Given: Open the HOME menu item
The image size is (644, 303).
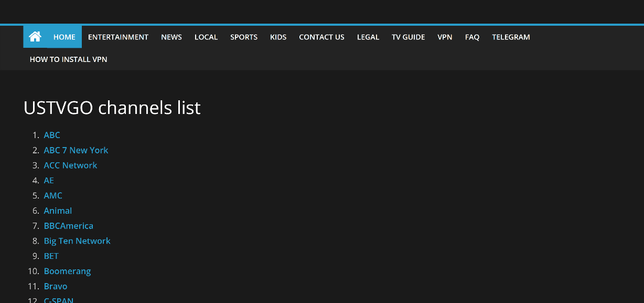Looking at the screenshot, I should coord(65,37).
